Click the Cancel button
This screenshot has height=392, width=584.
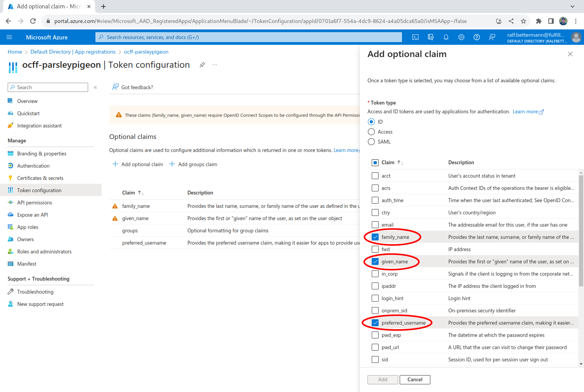pos(415,379)
